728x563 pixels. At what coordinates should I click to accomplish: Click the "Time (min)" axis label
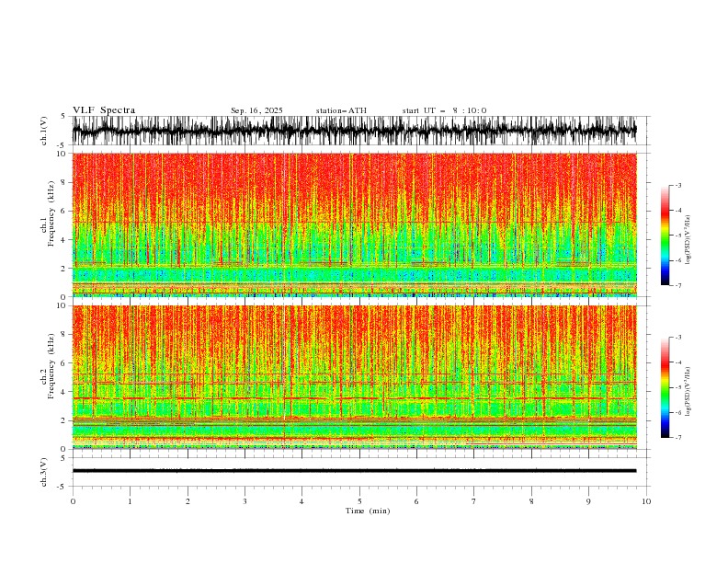click(368, 511)
